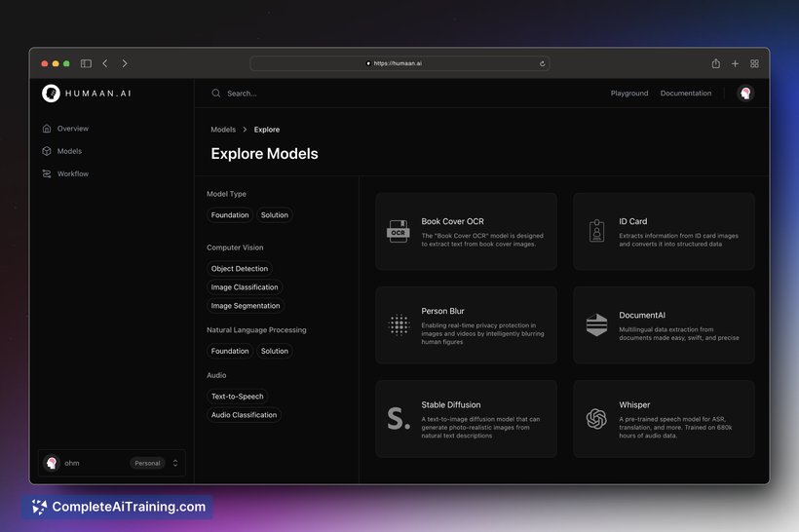799x532 pixels.
Task: Reload the page using refresh icon
Action: (542, 63)
